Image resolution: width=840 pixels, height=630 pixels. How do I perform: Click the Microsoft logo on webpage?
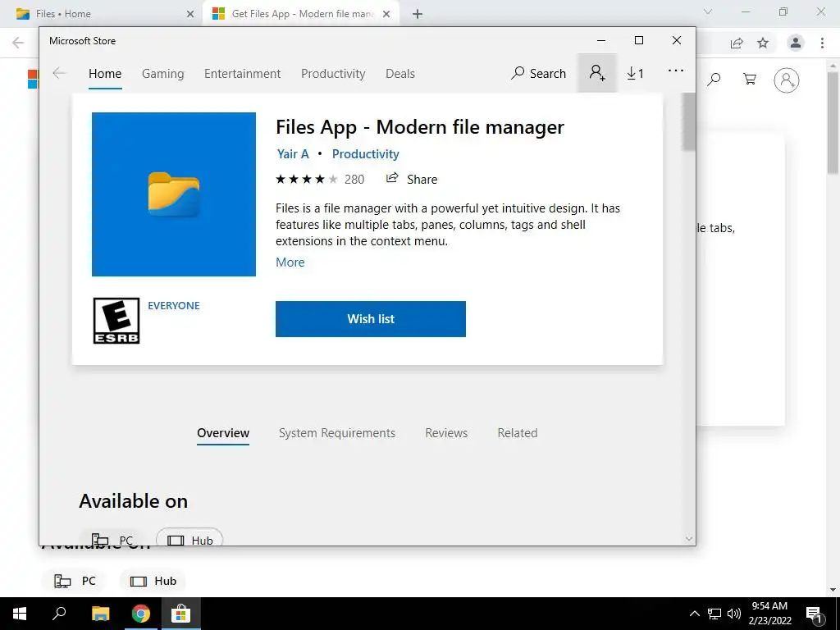click(x=33, y=80)
